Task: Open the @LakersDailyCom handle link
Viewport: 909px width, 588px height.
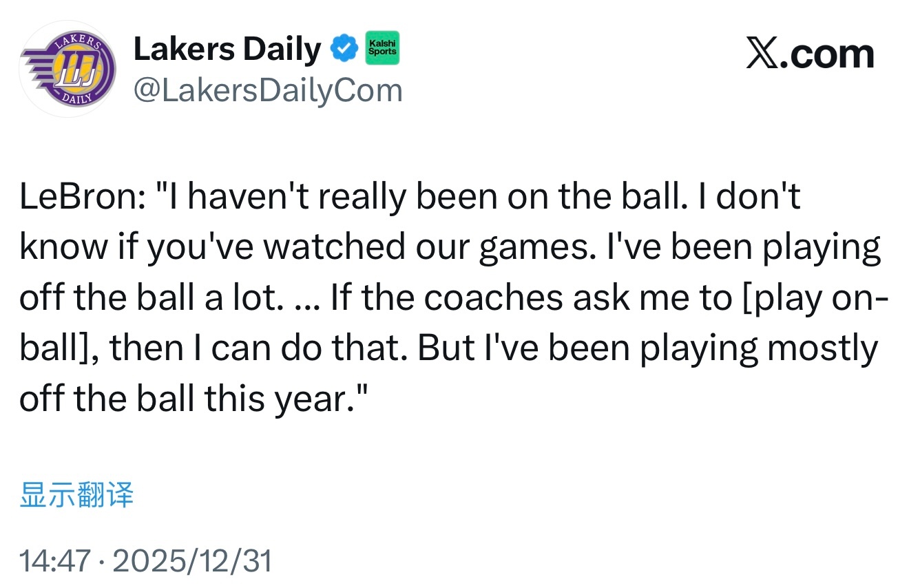Action: (267, 90)
